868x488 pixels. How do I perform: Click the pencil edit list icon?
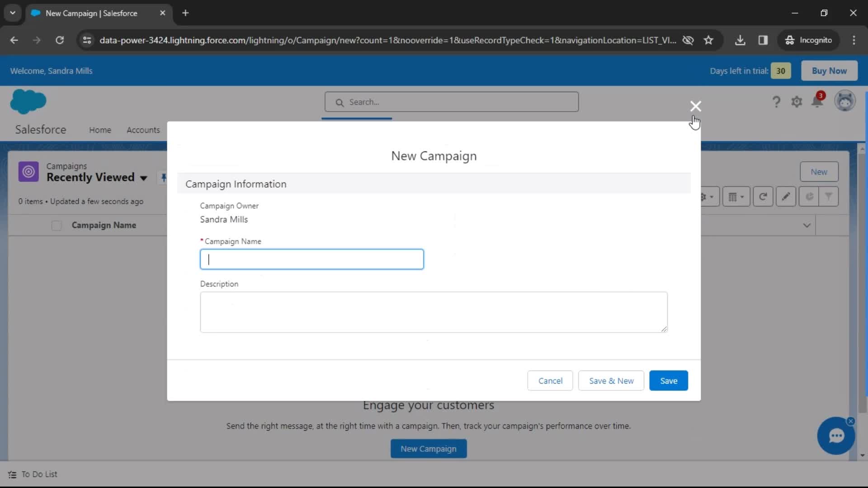(x=786, y=197)
